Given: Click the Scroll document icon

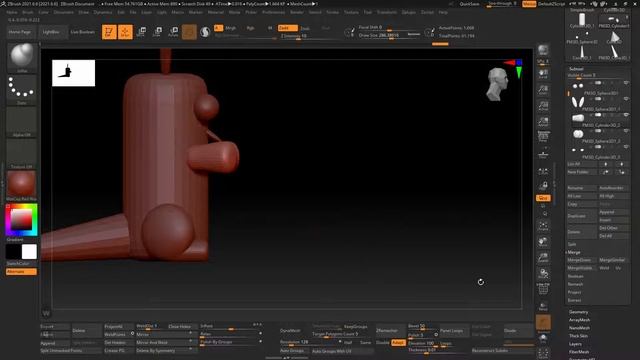Looking at the screenshot, I should 543,74.
